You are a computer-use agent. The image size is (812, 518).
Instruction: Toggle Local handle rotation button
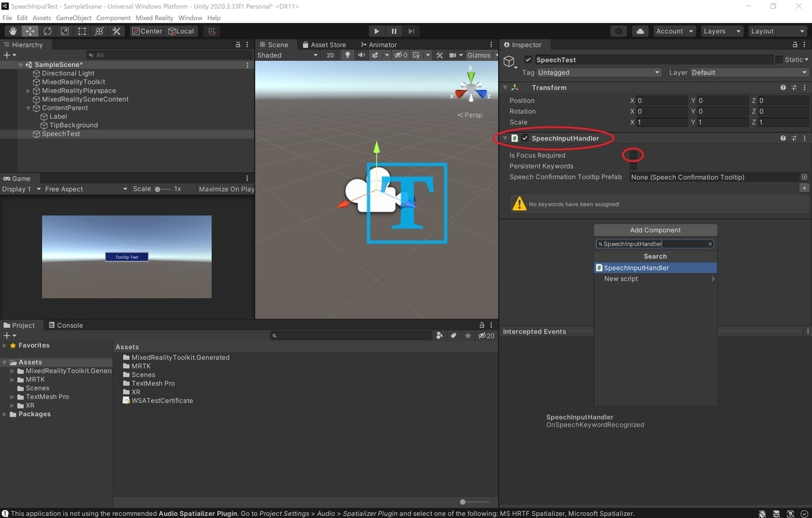click(181, 31)
